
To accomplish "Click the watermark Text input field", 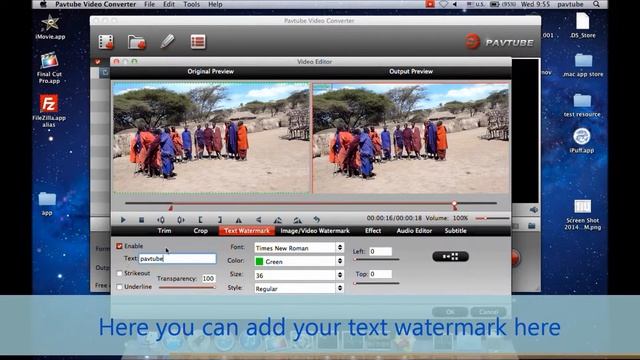I will click(178, 258).
